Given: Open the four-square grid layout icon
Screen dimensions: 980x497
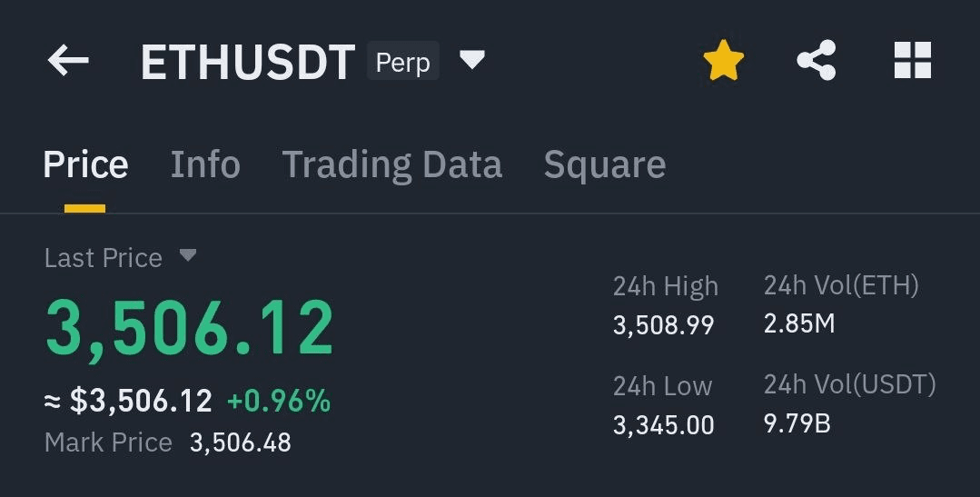Looking at the screenshot, I should click(x=913, y=60).
